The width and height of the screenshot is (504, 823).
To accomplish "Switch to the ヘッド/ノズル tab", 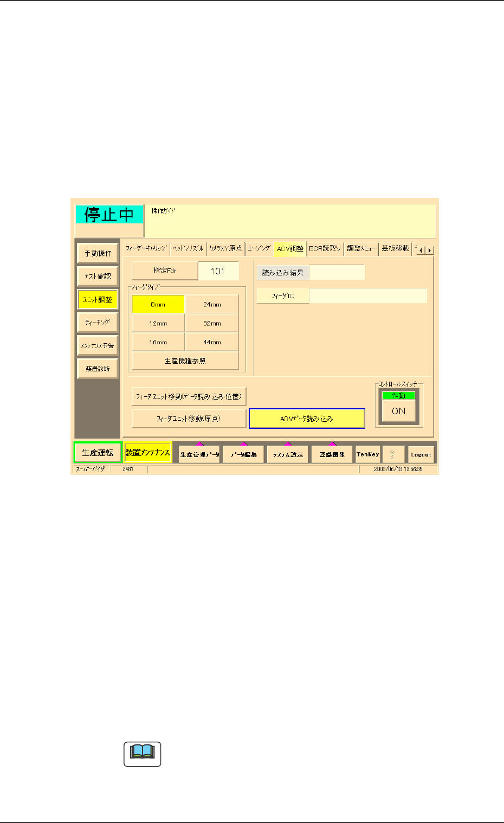I will tap(188, 248).
